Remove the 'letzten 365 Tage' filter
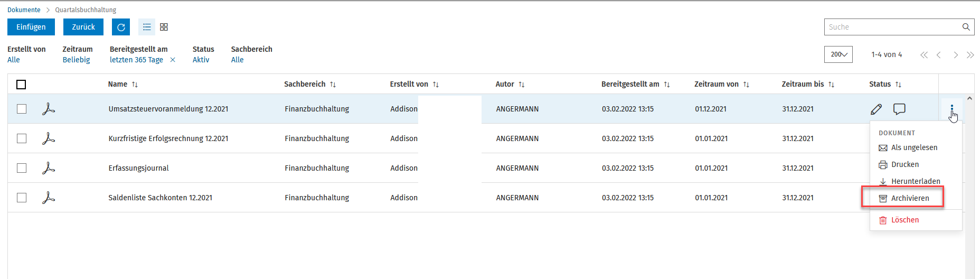 (173, 60)
